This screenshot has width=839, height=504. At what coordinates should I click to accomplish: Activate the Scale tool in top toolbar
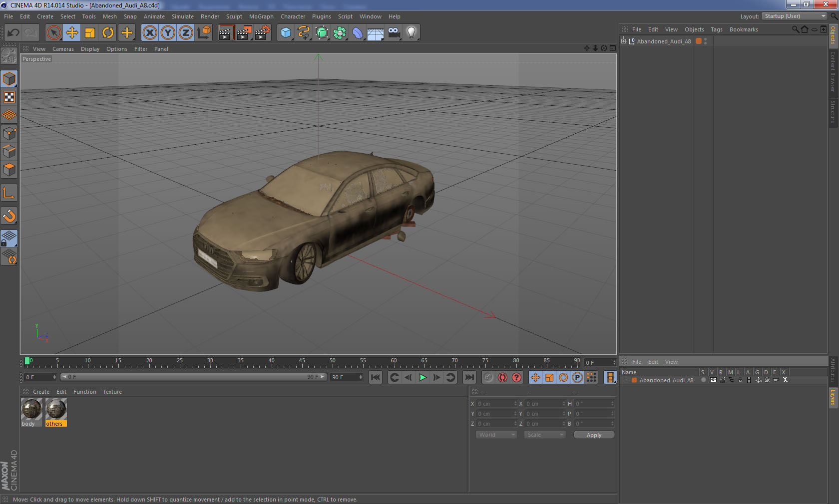point(90,33)
